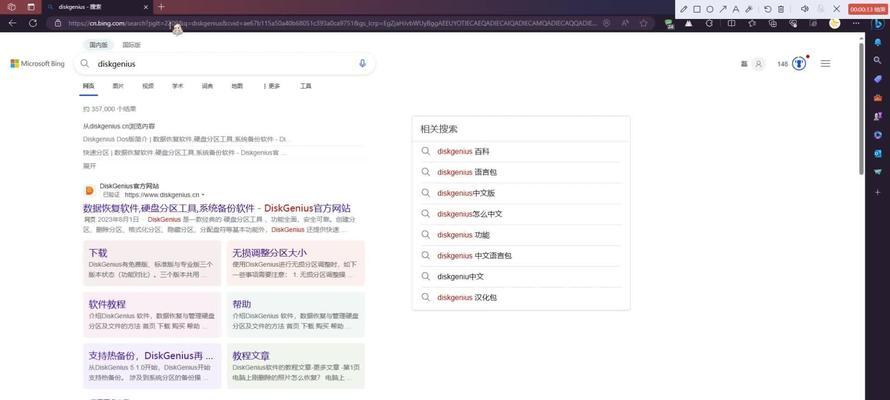Open browser settings three-dots menu
Viewport: 890px width, 400px height.
click(854, 23)
